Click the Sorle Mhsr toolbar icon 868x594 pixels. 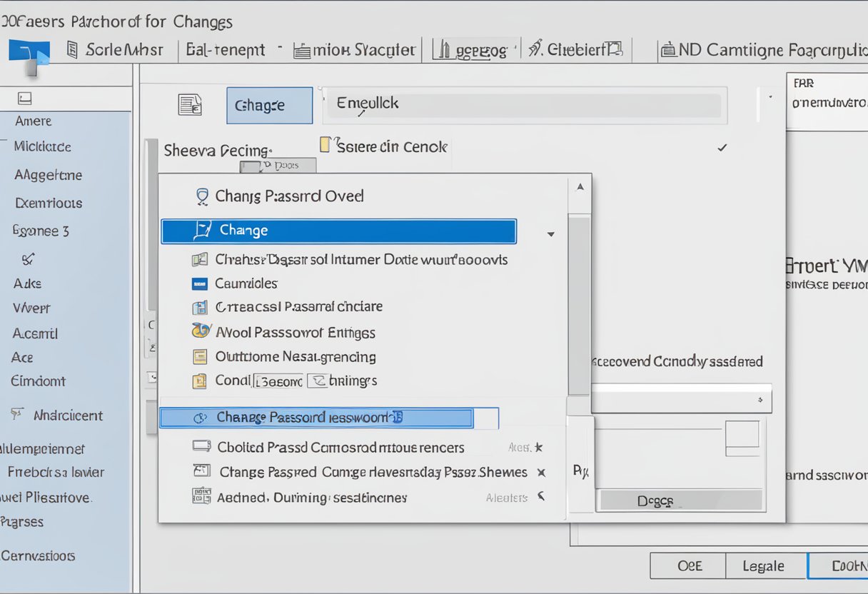tap(72, 50)
